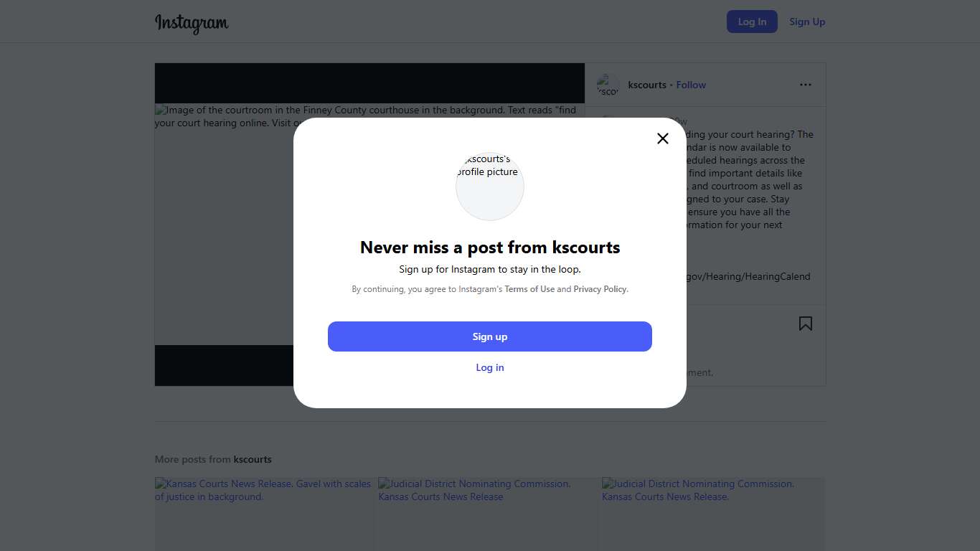Open kscourts link in More posts heading

(253, 459)
